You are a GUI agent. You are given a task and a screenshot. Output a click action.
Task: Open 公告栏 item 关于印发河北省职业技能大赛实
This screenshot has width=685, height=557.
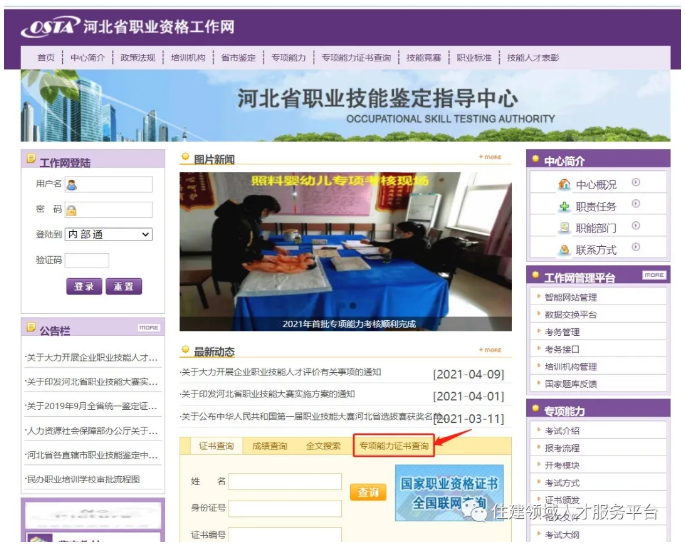[x=91, y=382]
